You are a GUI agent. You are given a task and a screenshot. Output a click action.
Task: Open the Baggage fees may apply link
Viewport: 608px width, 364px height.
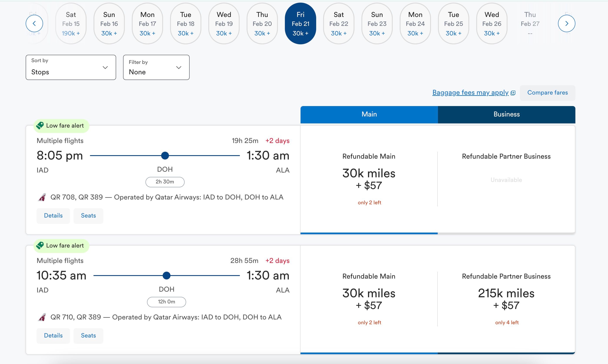(470, 93)
